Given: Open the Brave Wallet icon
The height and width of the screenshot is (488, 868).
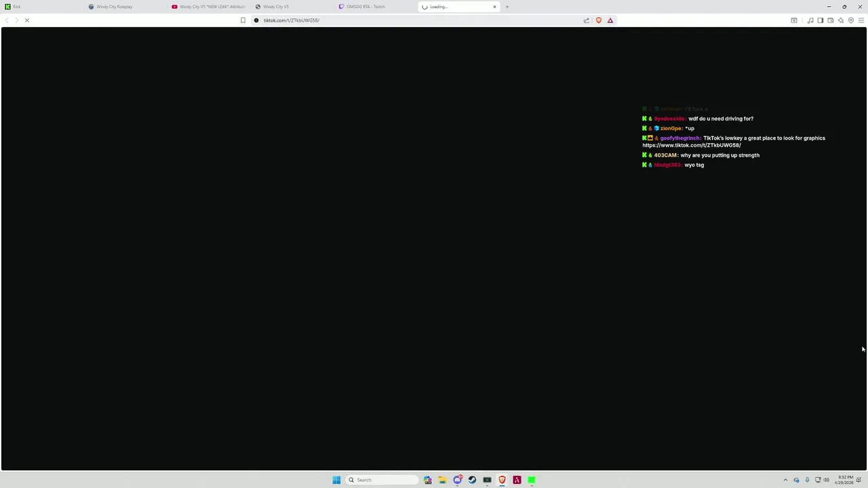Looking at the screenshot, I should point(830,20).
